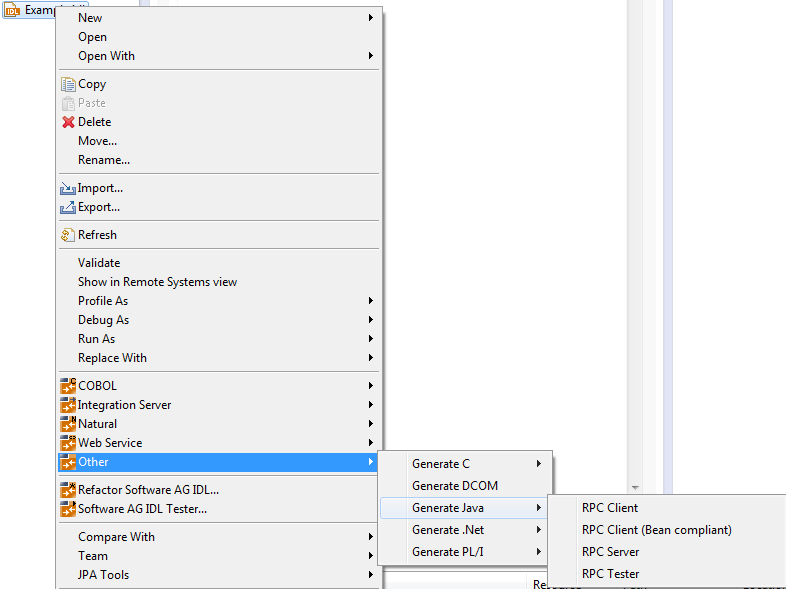Click the Integration Server icon
Viewport: 786px width, 589px height.
[68, 405]
